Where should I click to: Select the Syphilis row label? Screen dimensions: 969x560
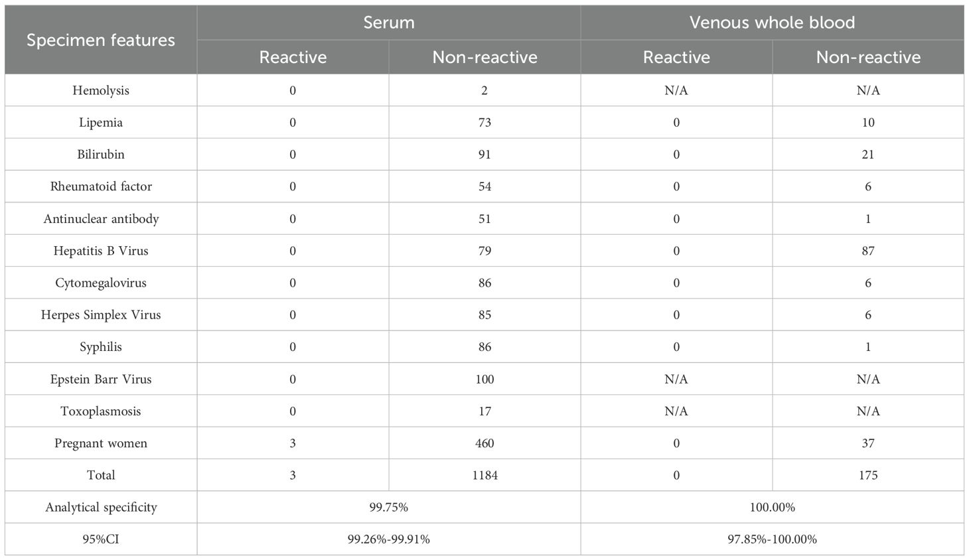101,347
